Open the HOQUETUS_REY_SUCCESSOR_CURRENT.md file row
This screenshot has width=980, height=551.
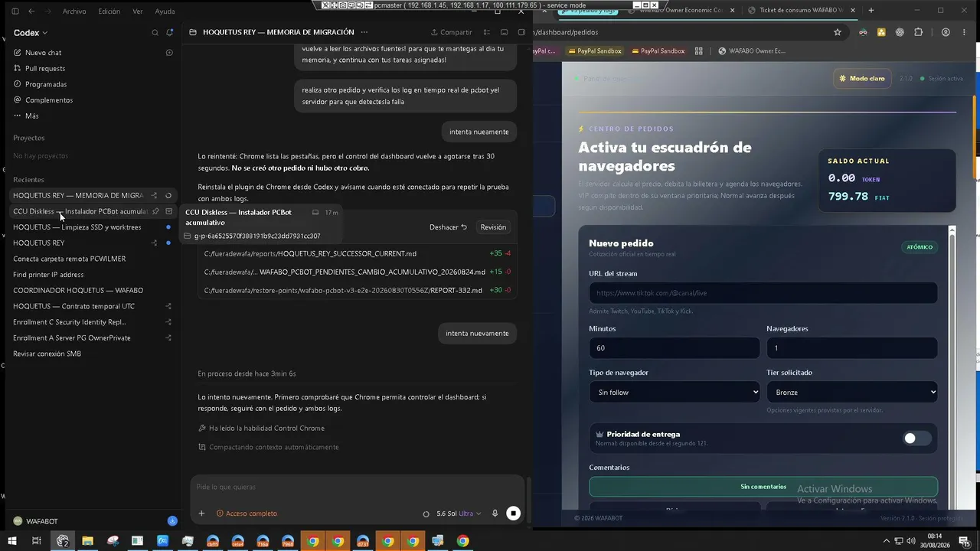tap(357, 253)
